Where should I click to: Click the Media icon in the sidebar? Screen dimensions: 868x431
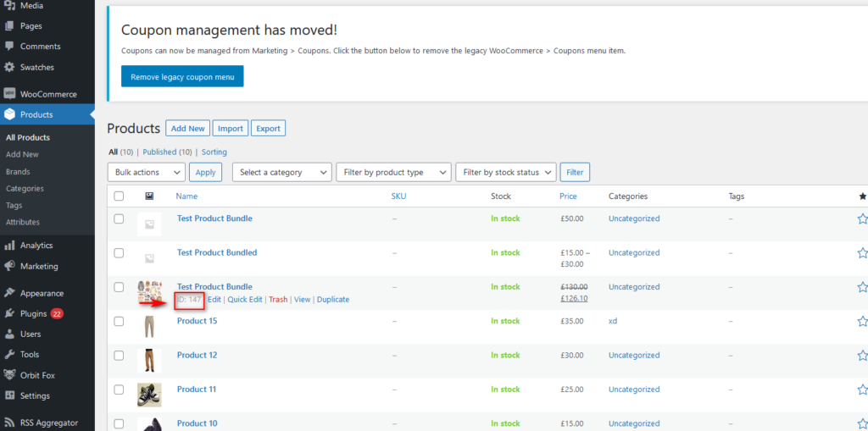tap(8, 6)
